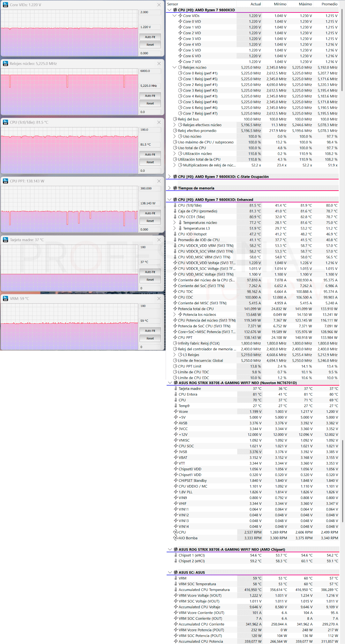345x644 pixels.
Task: Click Reset in CPU (Tctl/Tdie) graph
Action: click(x=150, y=162)
